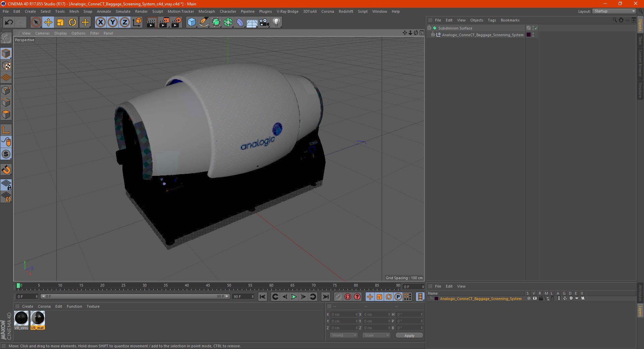Open material manager Create menu

point(28,306)
